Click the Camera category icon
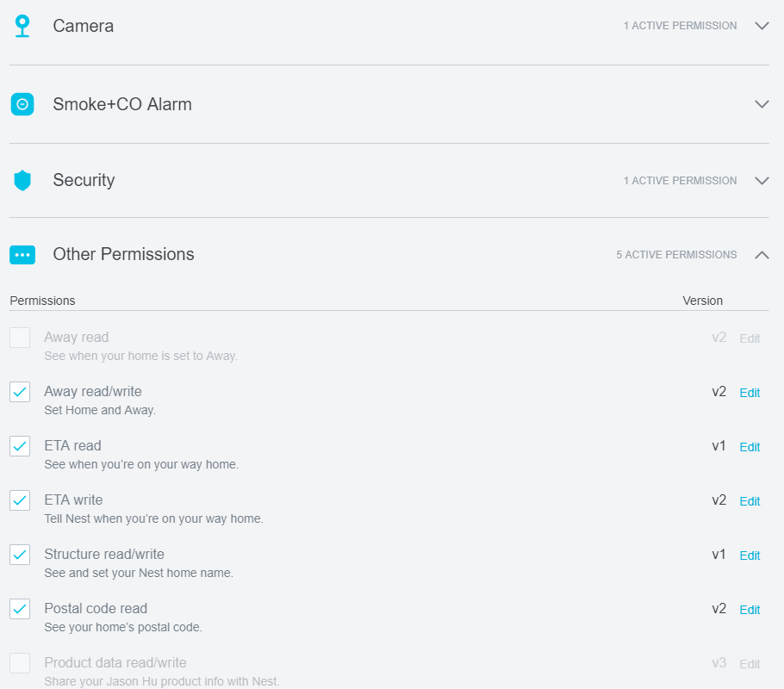This screenshot has width=784, height=689. (22, 26)
